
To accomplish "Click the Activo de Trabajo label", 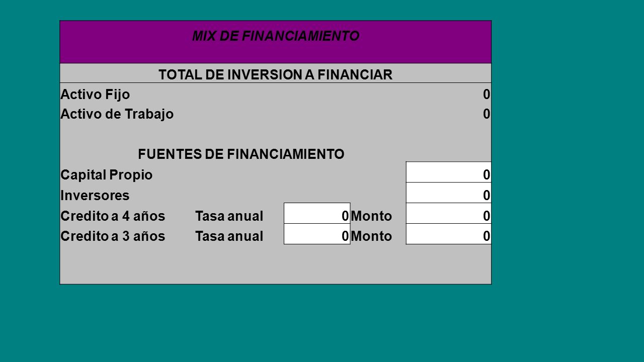I will (x=117, y=114).
